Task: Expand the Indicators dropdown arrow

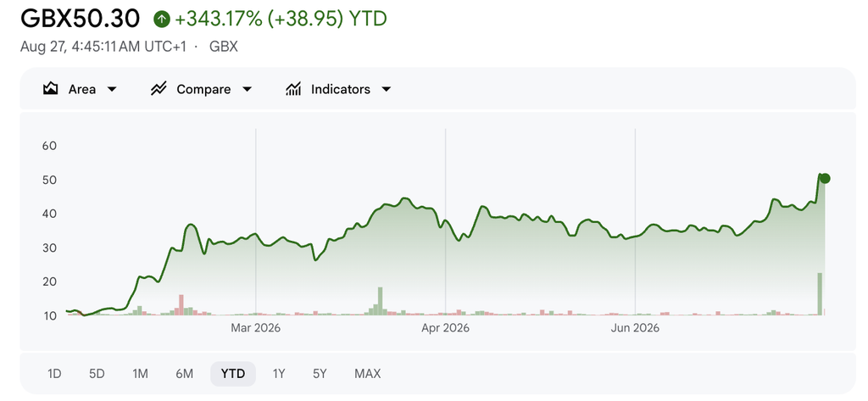Action: (387, 89)
